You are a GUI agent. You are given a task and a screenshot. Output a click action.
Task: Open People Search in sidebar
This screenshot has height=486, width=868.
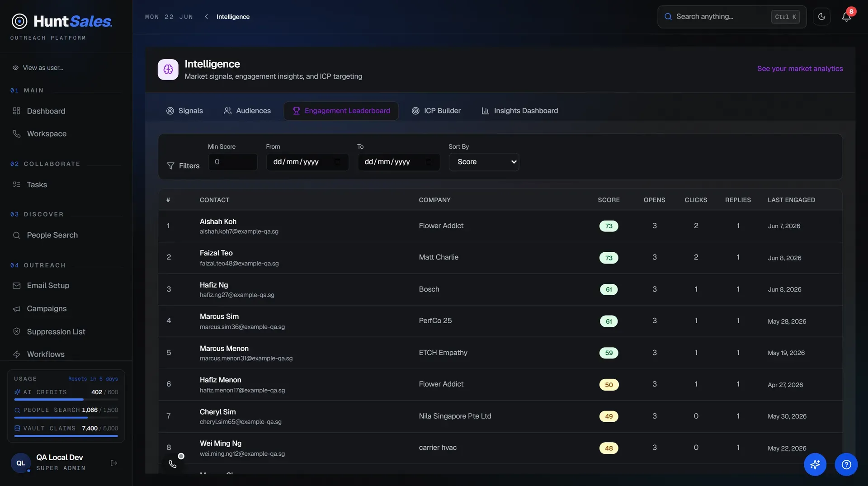click(52, 235)
